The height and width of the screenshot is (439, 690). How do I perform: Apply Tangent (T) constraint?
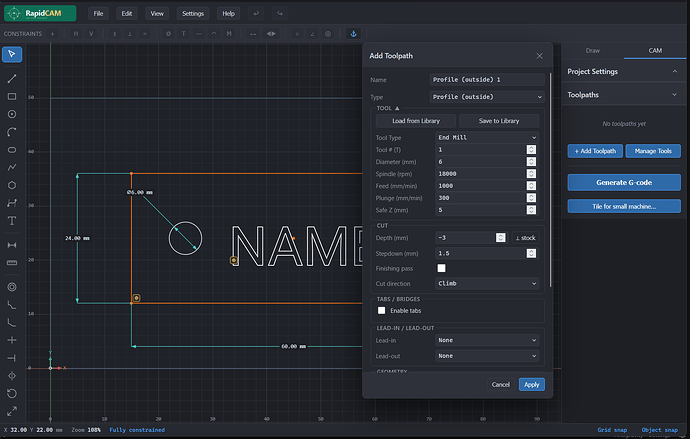click(184, 33)
